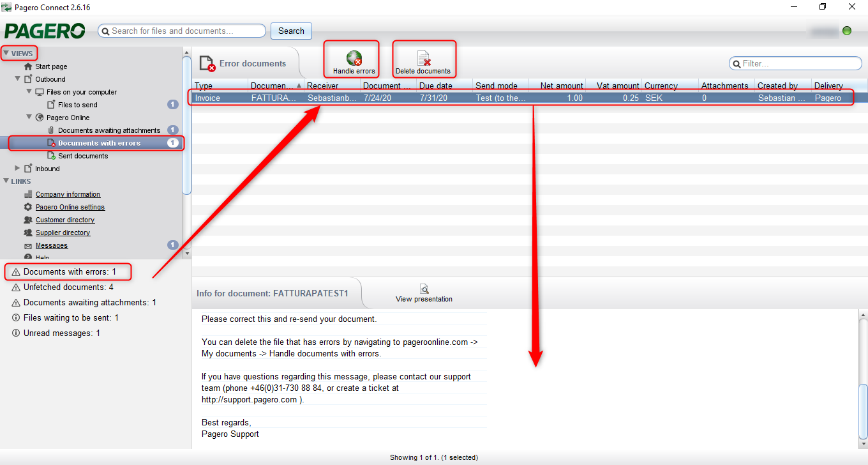
Task: Click the PAGERO logo
Action: [45, 31]
